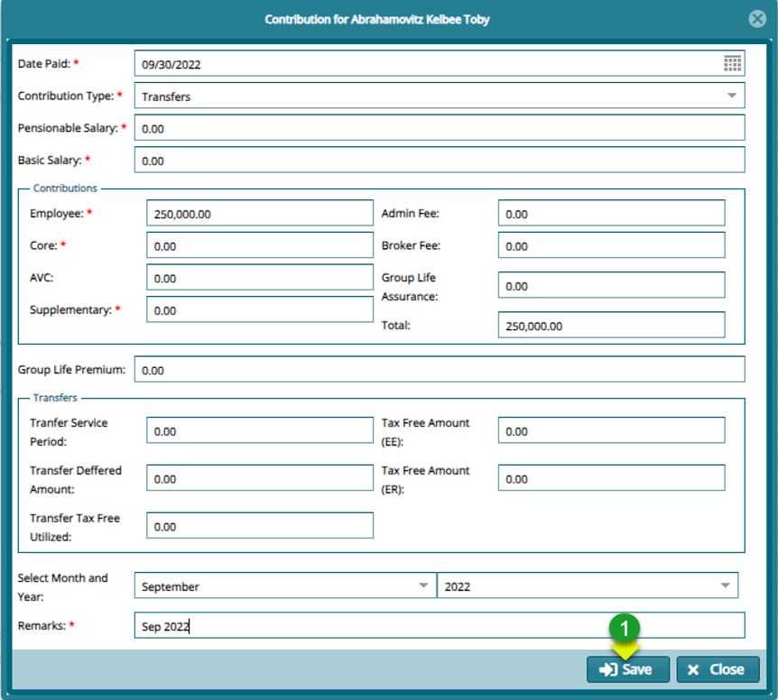Viewport: 778px width, 700px height.
Task: Click the Close button
Action: coord(718,669)
